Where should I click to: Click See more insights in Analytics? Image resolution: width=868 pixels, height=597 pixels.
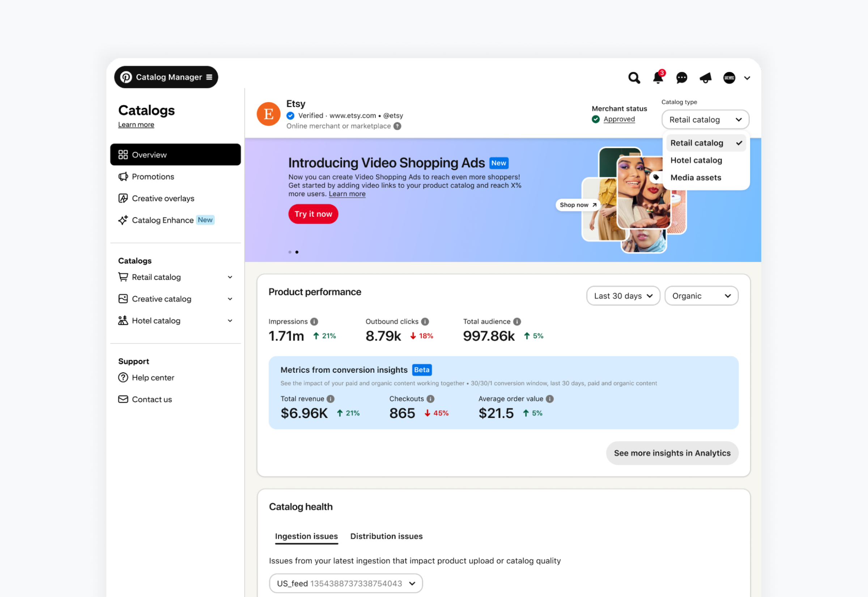click(x=672, y=453)
